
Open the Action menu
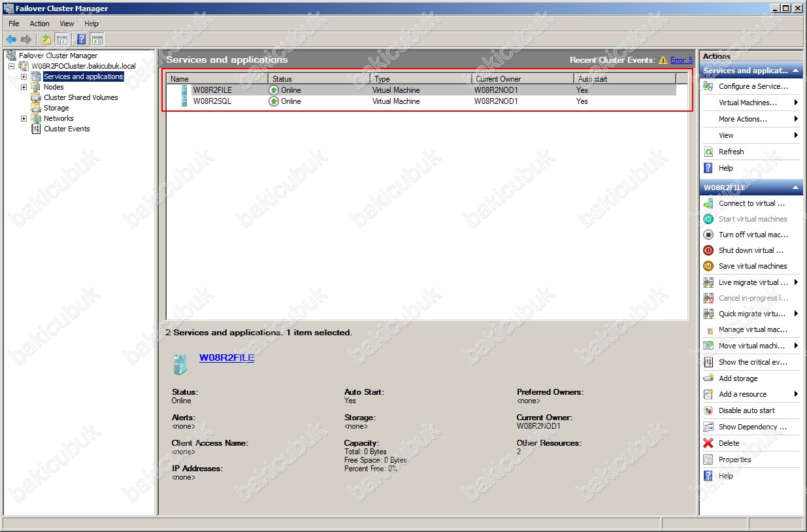(40, 24)
